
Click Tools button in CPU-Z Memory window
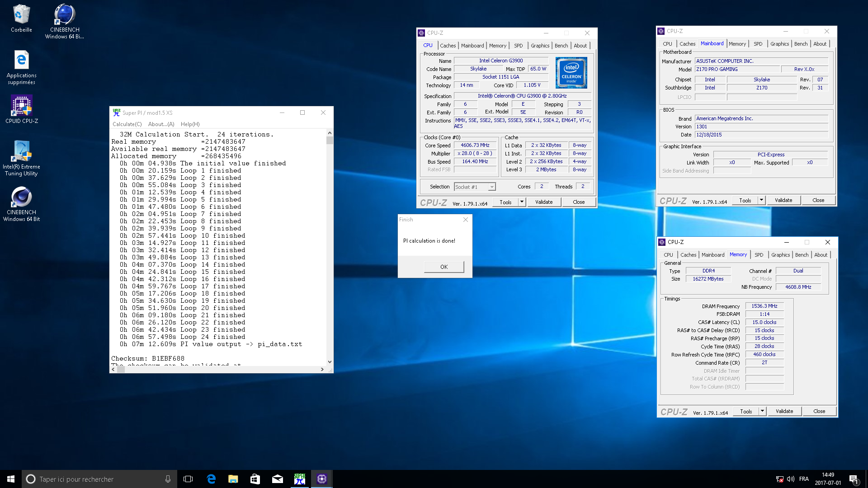(x=746, y=411)
